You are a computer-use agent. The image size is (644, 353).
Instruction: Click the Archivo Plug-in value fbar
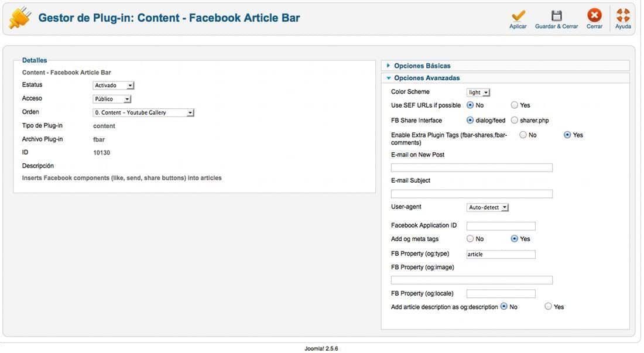99,139
